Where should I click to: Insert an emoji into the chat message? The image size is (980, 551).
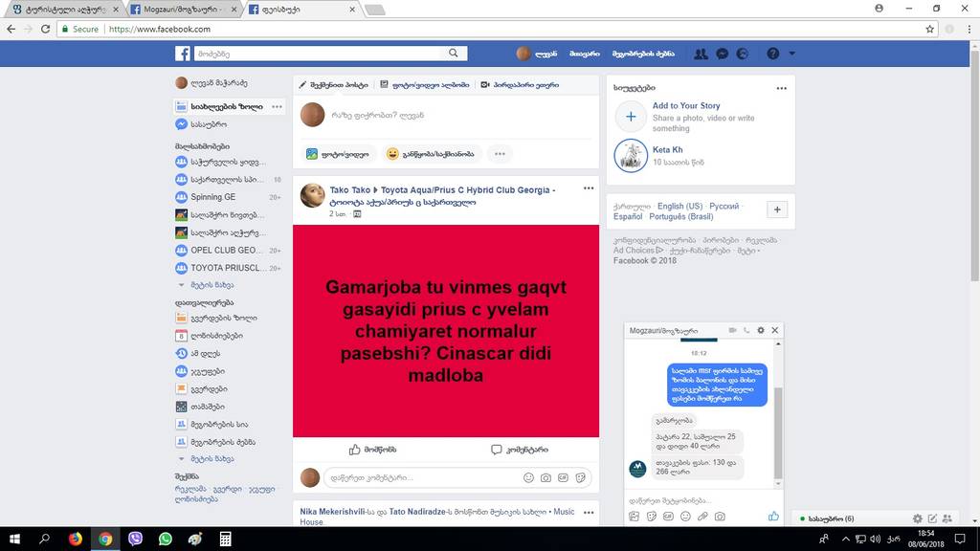(x=686, y=515)
